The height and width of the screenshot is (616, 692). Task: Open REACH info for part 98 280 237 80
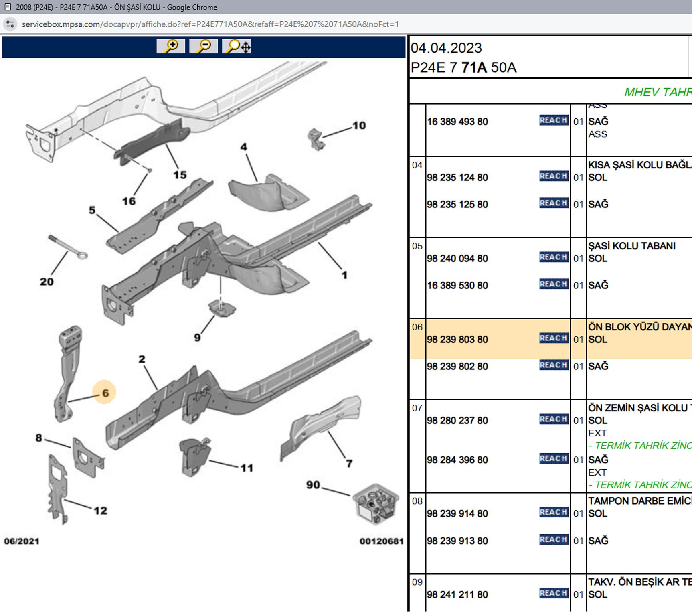click(553, 419)
